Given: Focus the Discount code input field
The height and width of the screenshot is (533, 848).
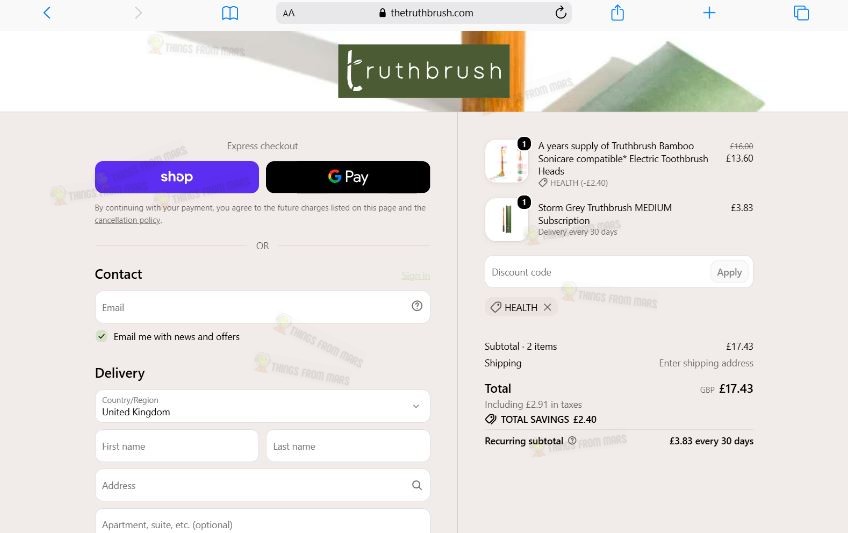Looking at the screenshot, I should pyautogui.click(x=597, y=272).
